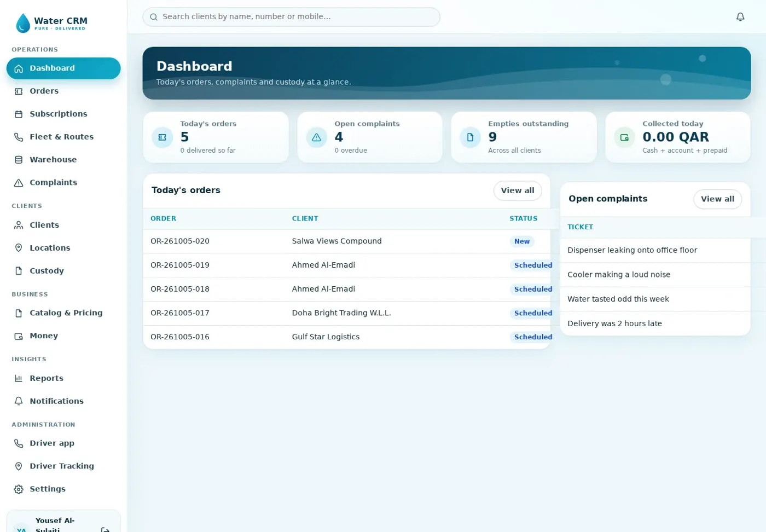Screen dimensions: 766x532
Task: Open order OR-261005-019
Action: pyautogui.click(x=180, y=265)
